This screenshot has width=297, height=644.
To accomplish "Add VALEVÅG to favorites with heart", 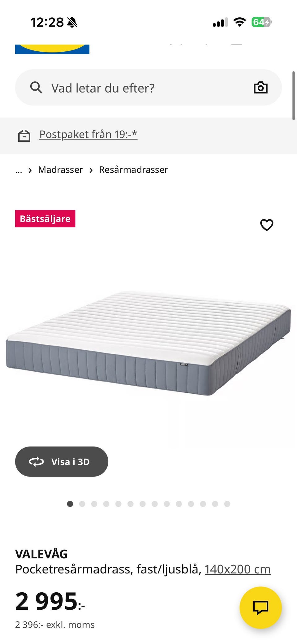I will coord(267,225).
